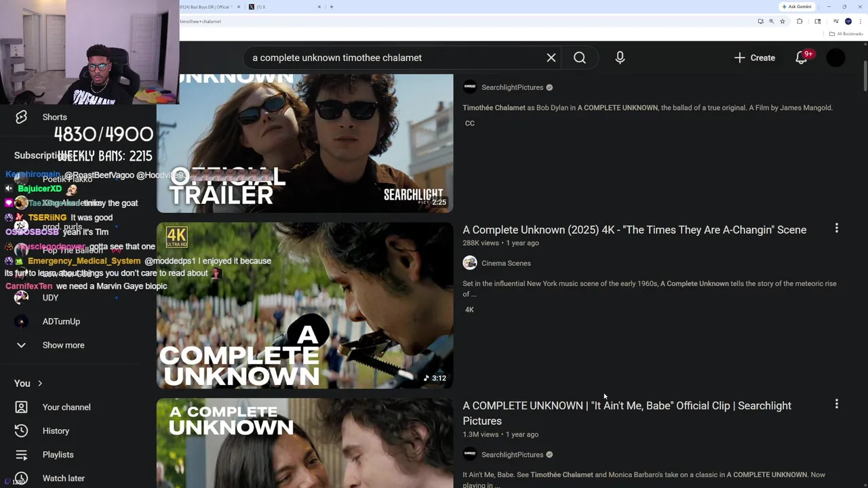Open the Create upload menu
The image size is (868, 488).
(x=755, y=58)
